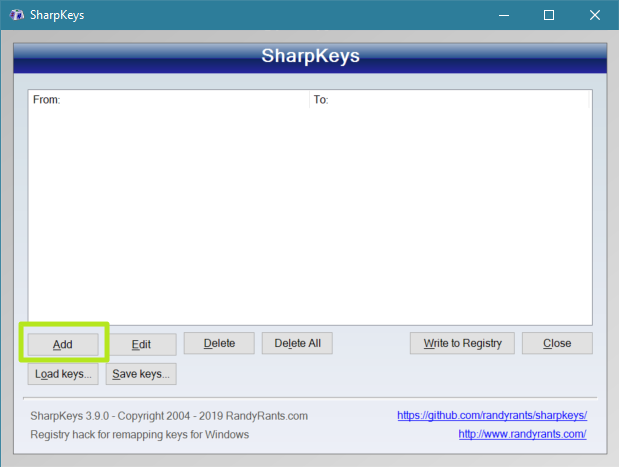Click the SharpKeys title bar app icon

(x=17, y=15)
